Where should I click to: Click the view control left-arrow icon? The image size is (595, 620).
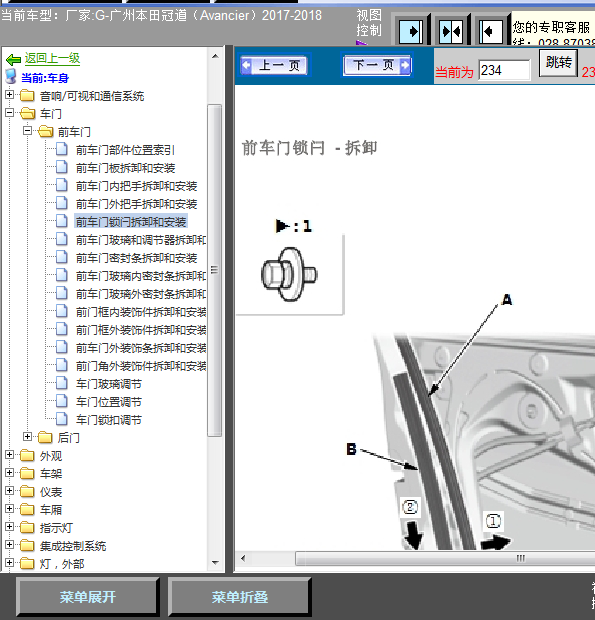click(x=491, y=31)
